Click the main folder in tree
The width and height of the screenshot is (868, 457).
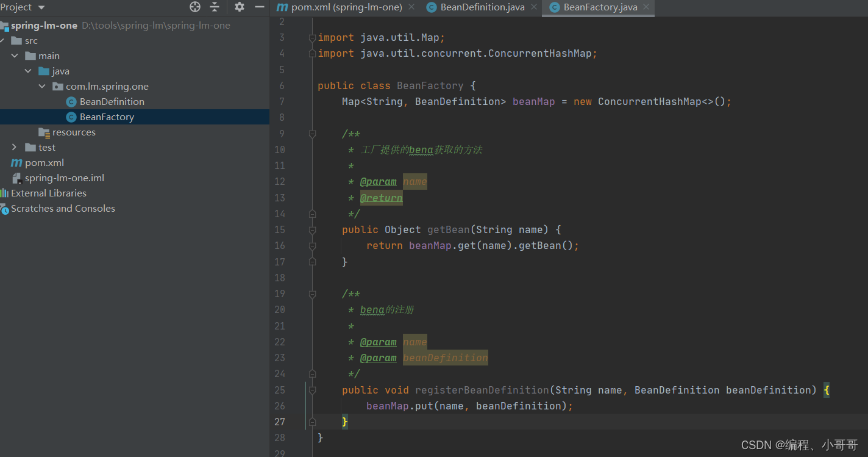(x=49, y=56)
